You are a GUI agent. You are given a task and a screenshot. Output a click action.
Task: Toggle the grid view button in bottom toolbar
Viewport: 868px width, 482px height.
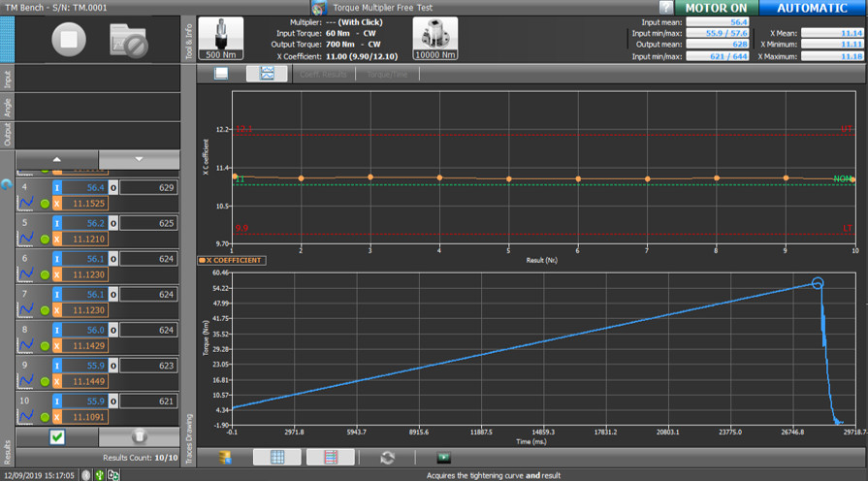click(276, 457)
